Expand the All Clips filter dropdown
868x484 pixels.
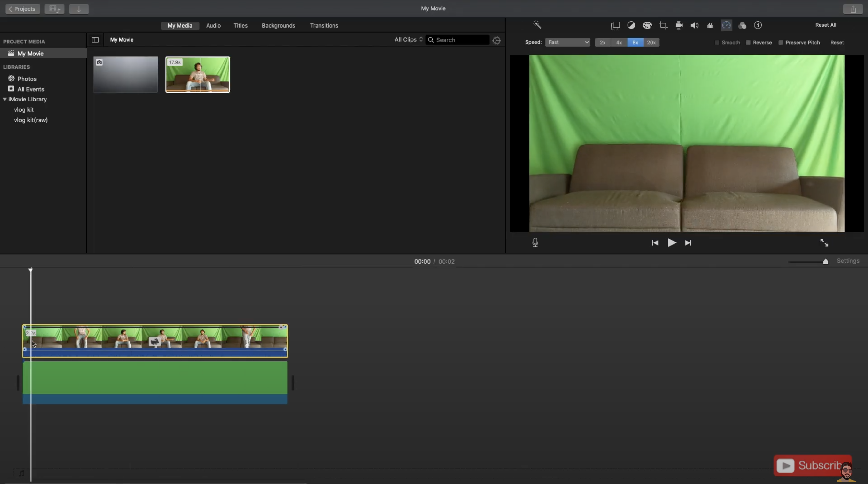click(407, 39)
